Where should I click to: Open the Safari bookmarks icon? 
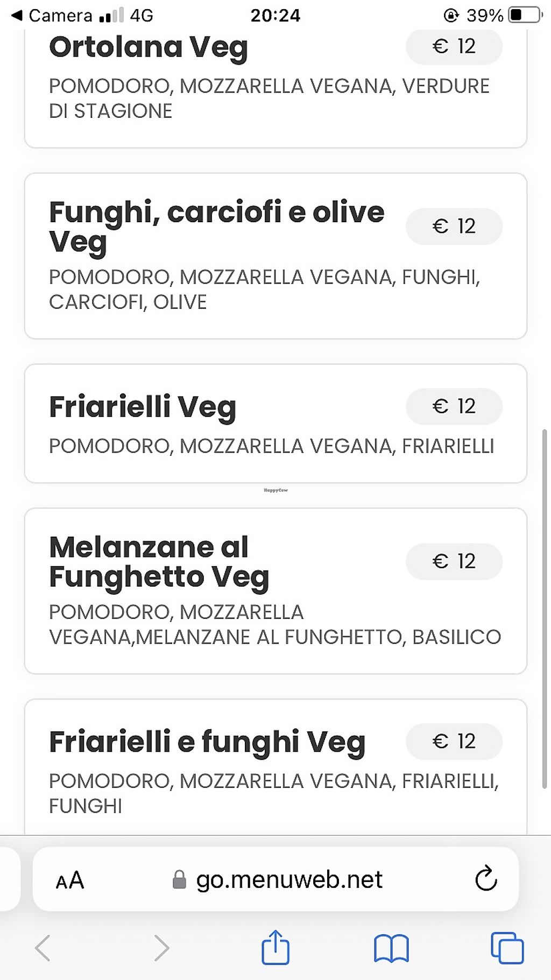tap(391, 948)
